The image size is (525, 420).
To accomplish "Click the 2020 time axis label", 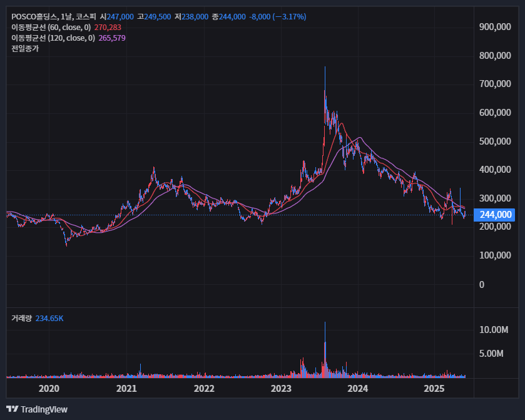I will pos(49,389).
